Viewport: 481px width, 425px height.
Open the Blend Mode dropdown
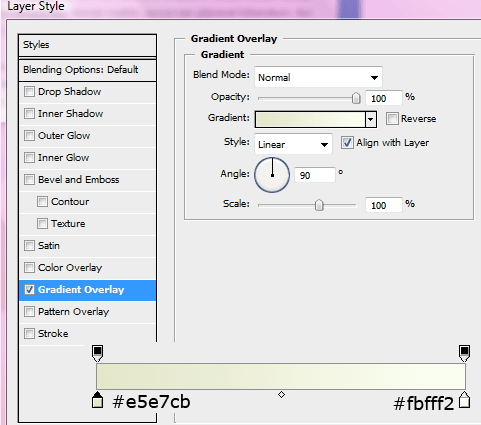318,77
